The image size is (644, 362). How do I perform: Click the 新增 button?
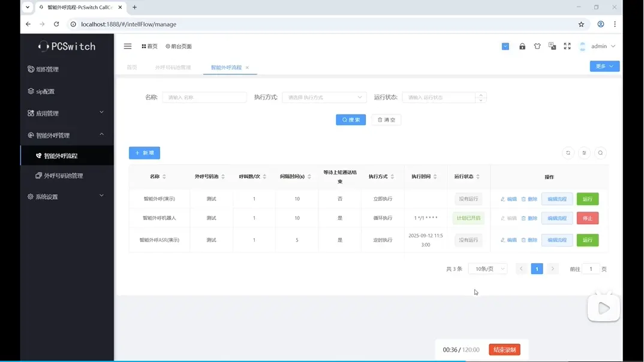(x=145, y=153)
